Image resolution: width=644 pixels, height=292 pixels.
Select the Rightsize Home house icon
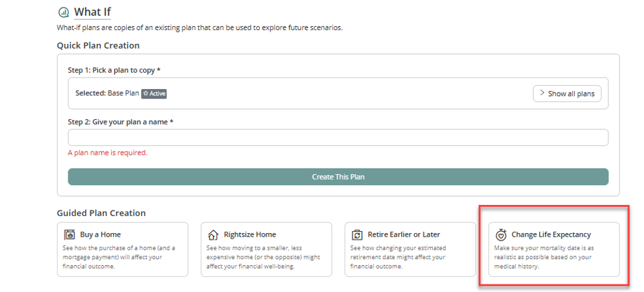pos(213,235)
